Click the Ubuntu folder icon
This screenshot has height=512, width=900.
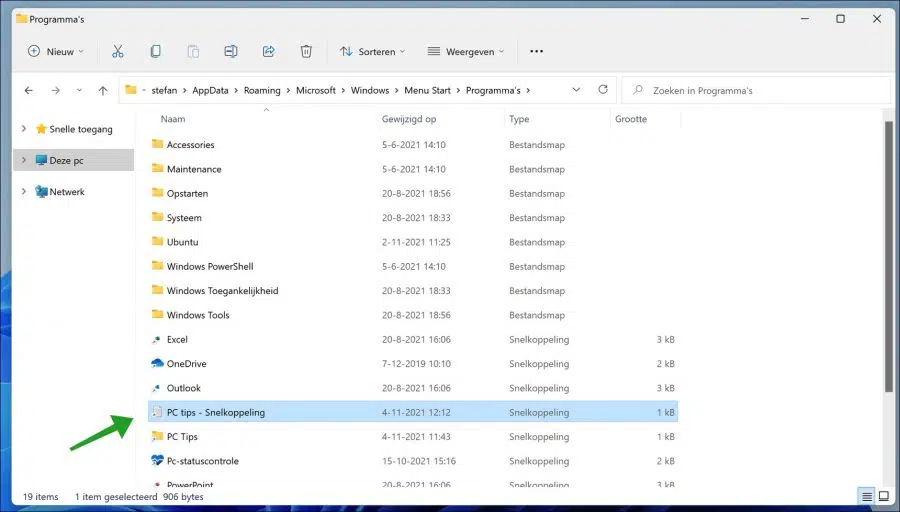click(157, 241)
